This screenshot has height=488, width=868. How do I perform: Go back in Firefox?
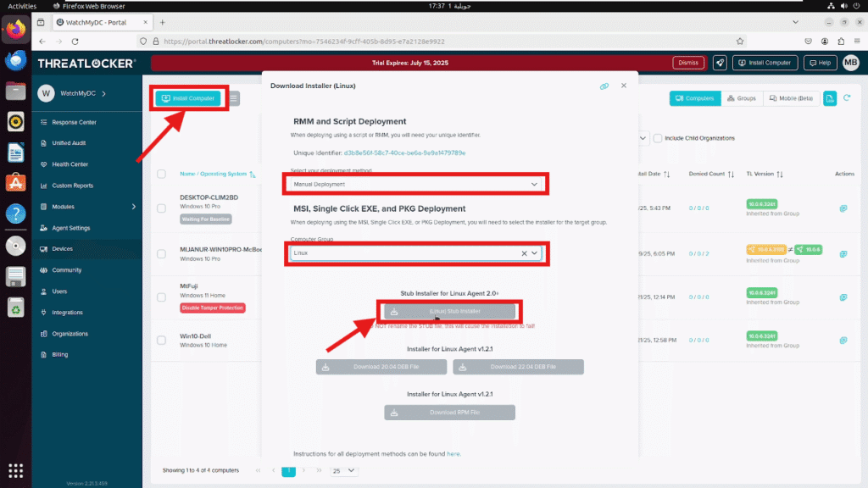pos(42,42)
